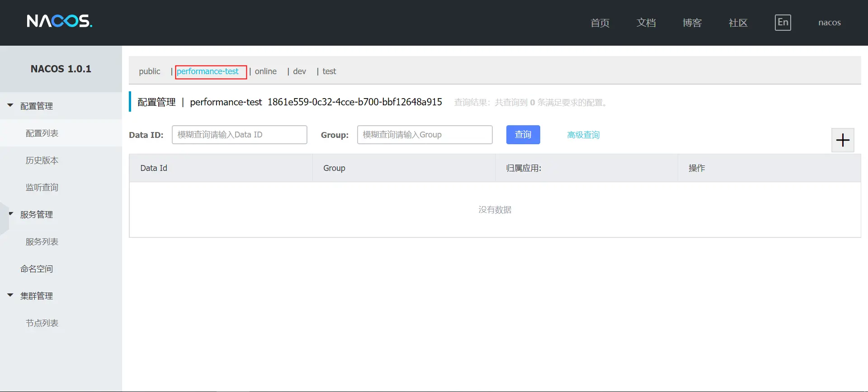868x392 pixels.
Task: Click the 操作 column header
Action: tap(769, 168)
